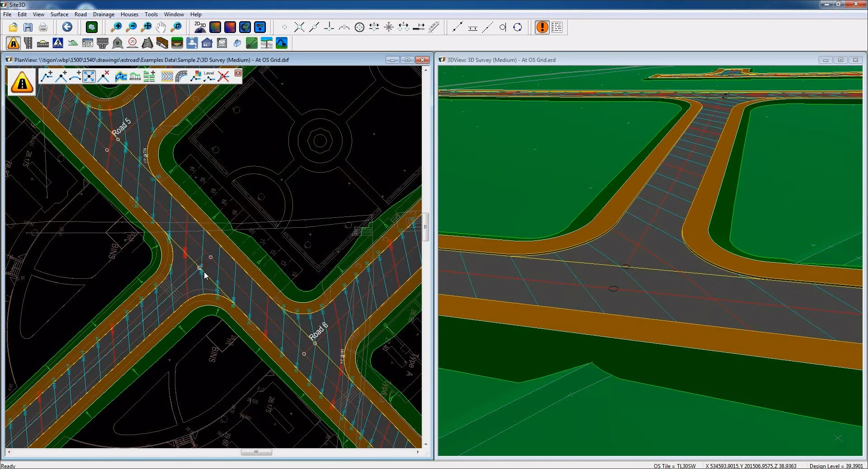Open the Houses menu

129,14
